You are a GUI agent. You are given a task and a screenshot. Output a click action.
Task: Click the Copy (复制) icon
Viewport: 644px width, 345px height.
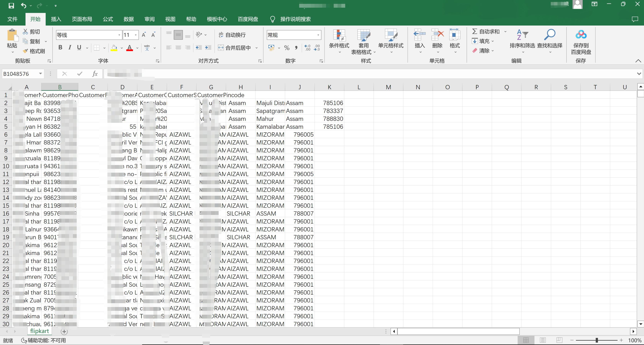[x=25, y=41]
